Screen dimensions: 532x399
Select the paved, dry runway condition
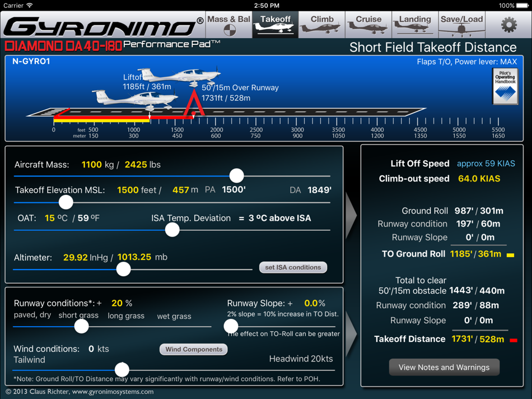pyautogui.click(x=32, y=315)
